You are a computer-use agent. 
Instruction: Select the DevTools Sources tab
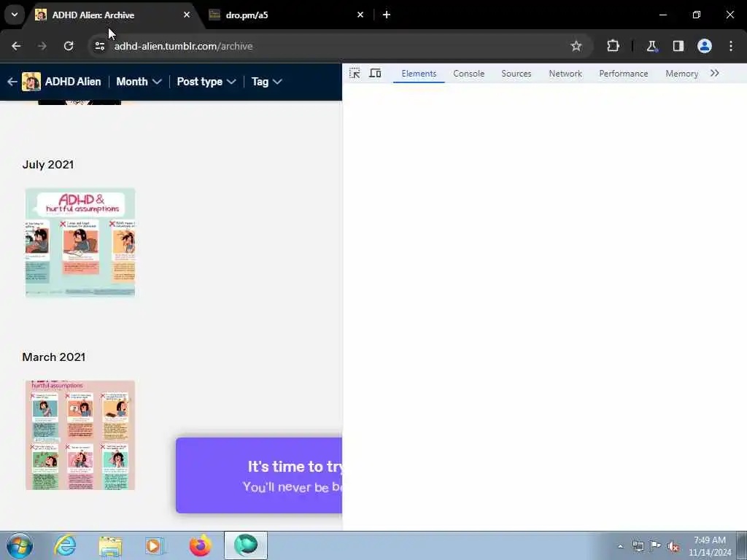pyautogui.click(x=516, y=74)
